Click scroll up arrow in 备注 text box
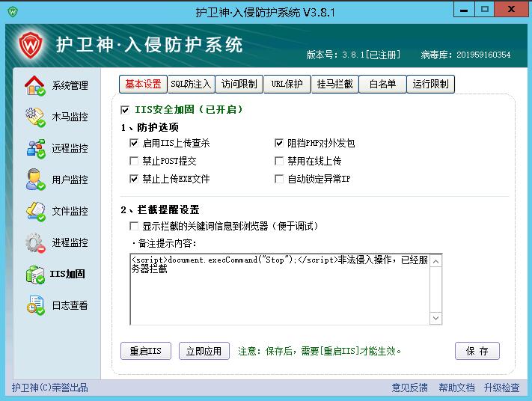This screenshot has width=532, height=401. pos(436,261)
